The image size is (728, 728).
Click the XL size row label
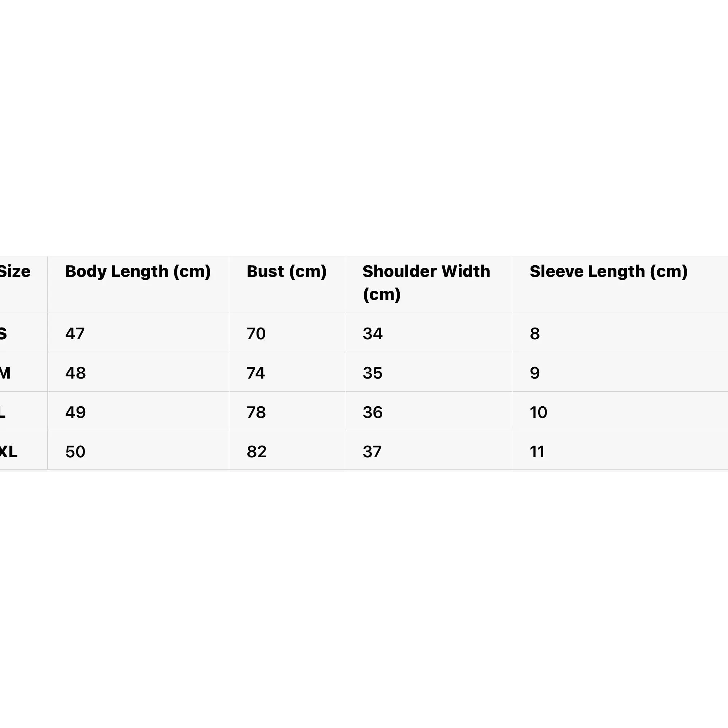(9, 451)
